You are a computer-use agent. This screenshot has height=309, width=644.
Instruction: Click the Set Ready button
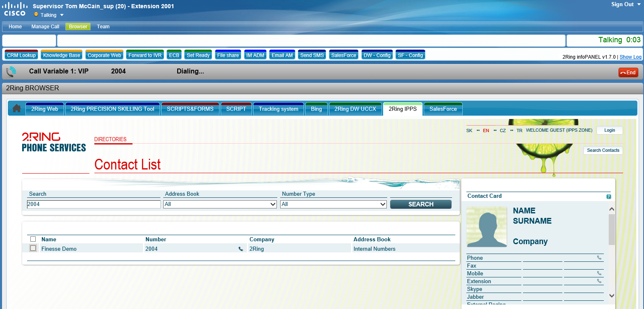pos(198,55)
